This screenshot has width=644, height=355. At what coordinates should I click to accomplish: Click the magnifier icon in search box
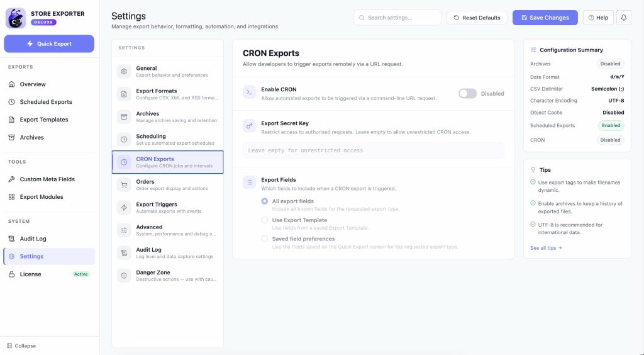(x=362, y=18)
